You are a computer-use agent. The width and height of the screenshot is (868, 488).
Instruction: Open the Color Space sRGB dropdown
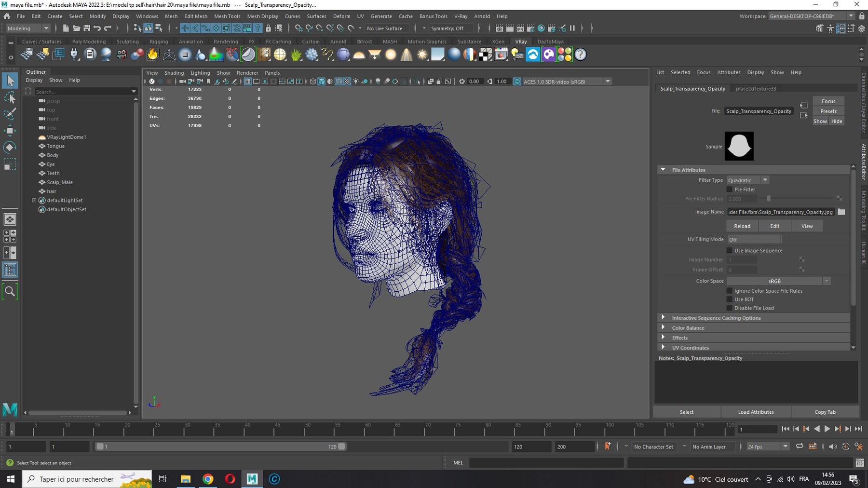779,281
